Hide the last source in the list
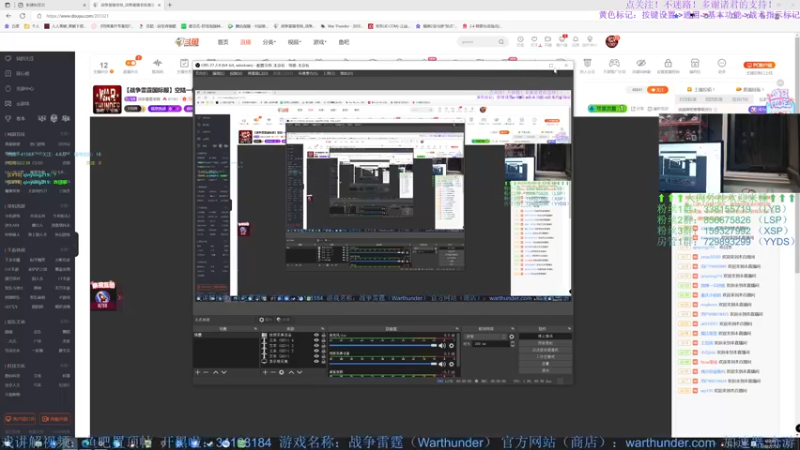Image resolution: width=800 pixels, height=450 pixels. [316, 361]
